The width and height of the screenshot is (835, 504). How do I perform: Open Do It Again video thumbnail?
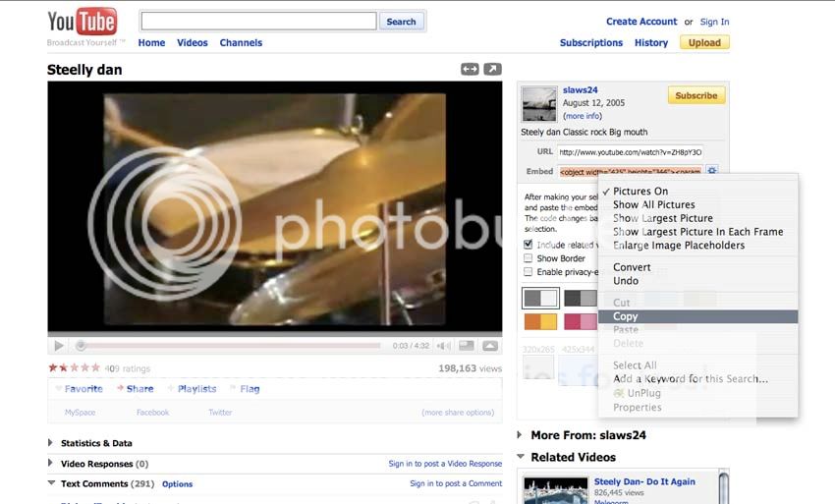tap(555, 490)
